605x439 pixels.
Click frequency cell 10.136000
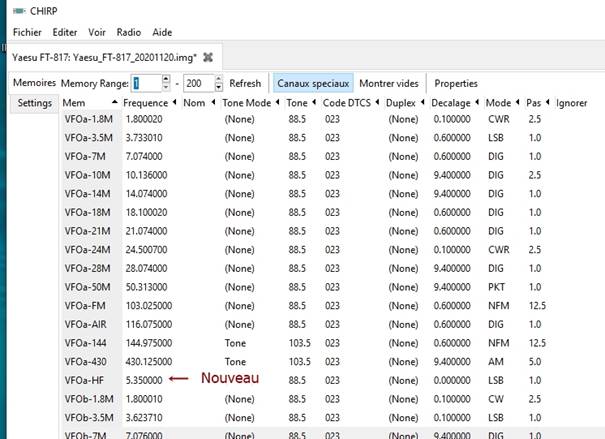146,175
